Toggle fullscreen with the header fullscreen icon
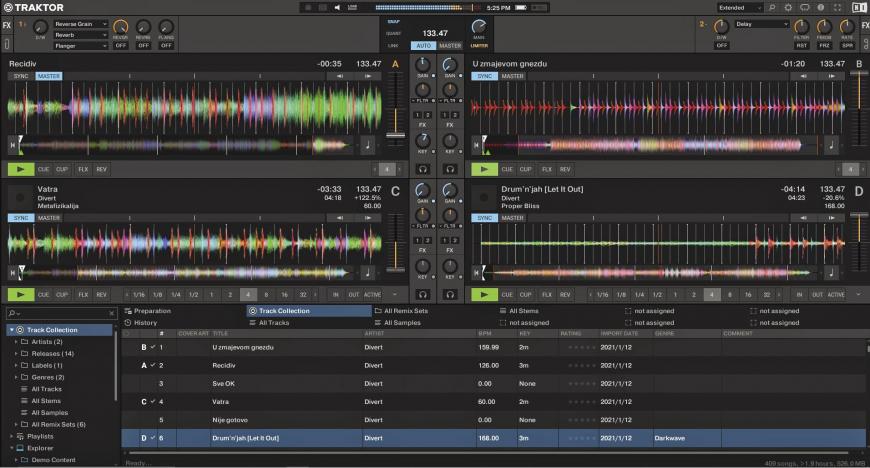Screen dimensions: 870x468 [x=838, y=8]
